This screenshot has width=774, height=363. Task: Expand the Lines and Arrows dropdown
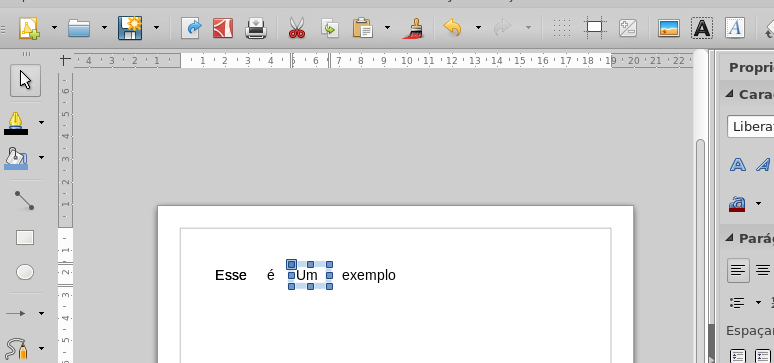41,313
